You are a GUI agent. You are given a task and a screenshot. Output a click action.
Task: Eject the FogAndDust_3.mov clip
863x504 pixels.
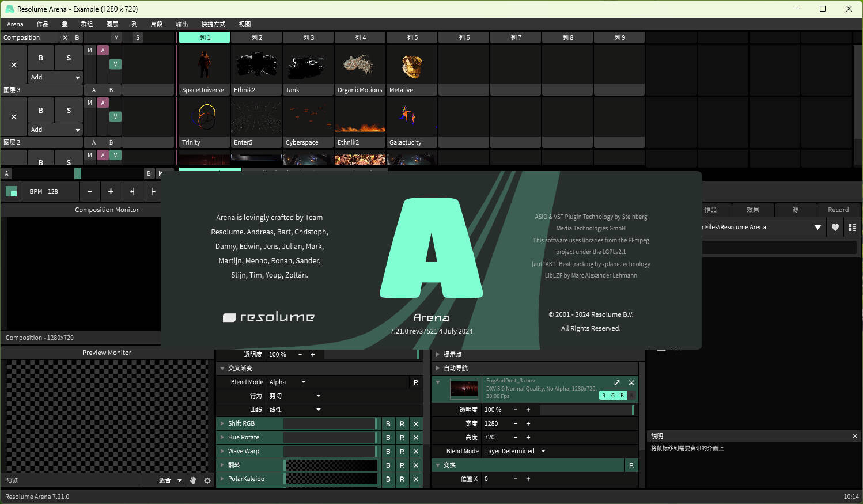tap(631, 382)
